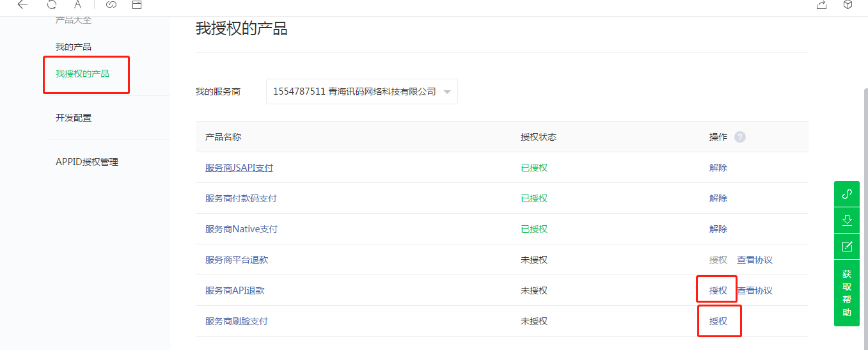
Task: Click the 授权状态 column header
Action: [x=539, y=137]
